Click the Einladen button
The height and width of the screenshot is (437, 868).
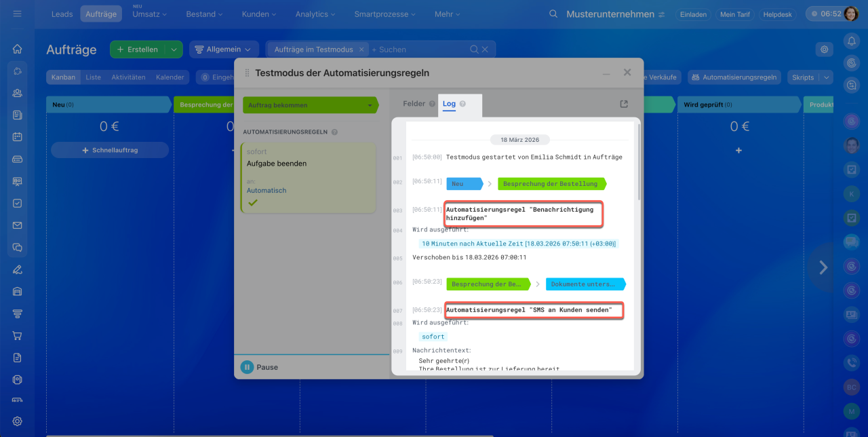click(x=693, y=14)
